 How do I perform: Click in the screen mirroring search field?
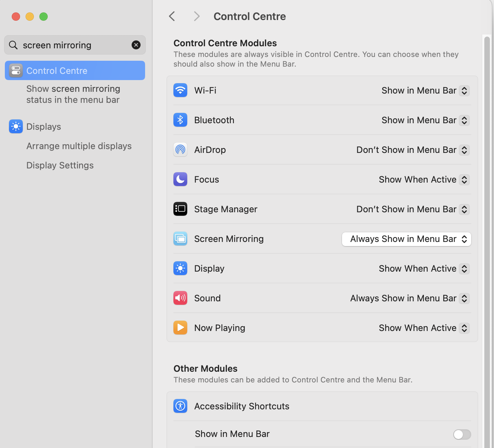click(75, 45)
